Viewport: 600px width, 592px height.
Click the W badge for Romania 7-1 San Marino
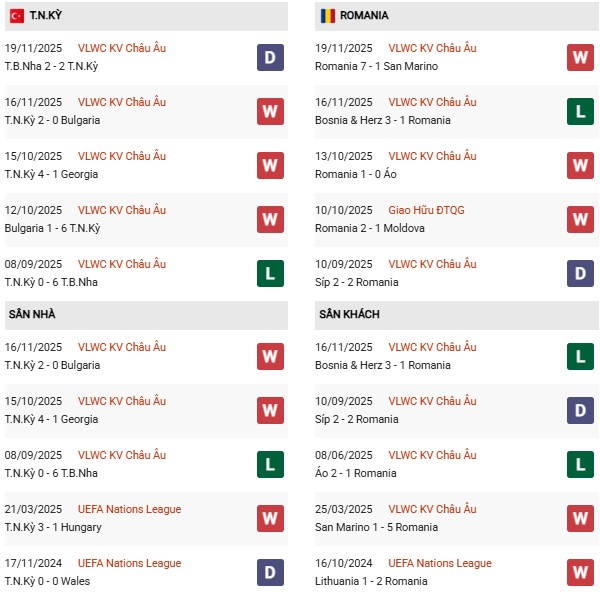(x=580, y=58)
